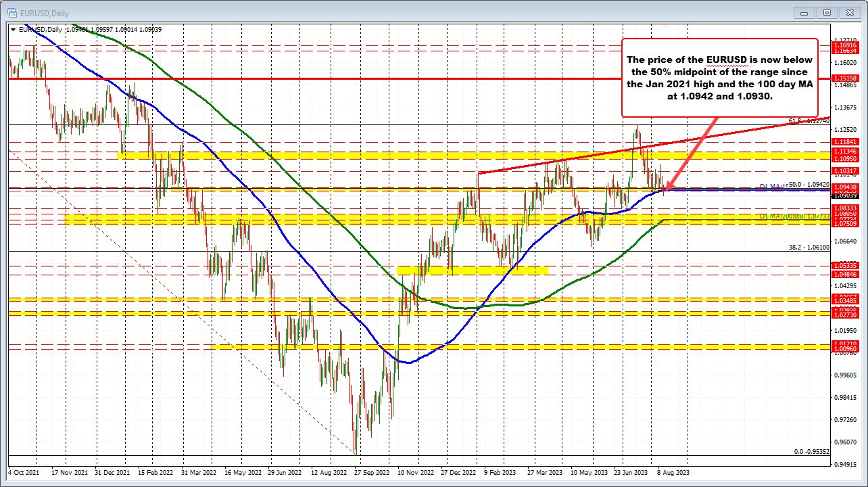Close the EURUSD chart window

click(x=850, y=12)
